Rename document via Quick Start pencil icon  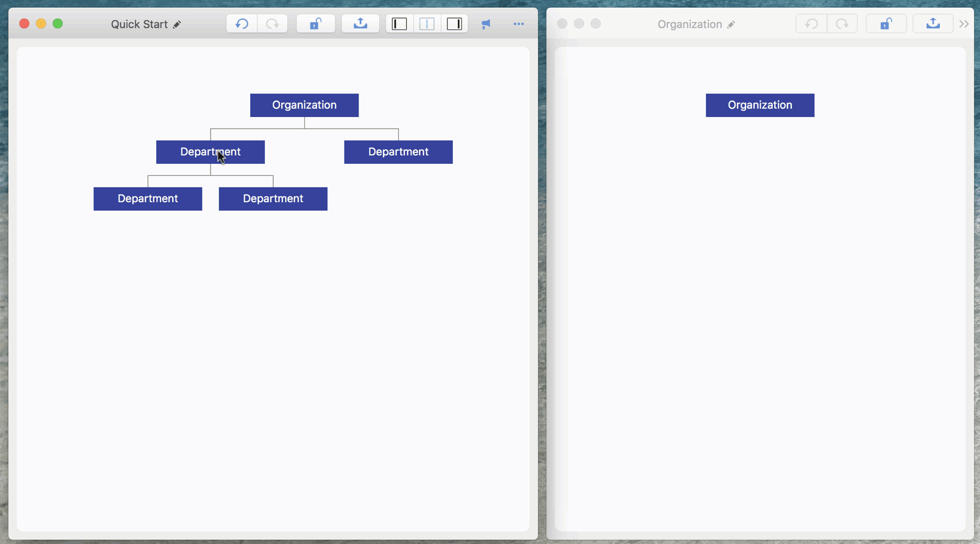click(x=177, y=25)
